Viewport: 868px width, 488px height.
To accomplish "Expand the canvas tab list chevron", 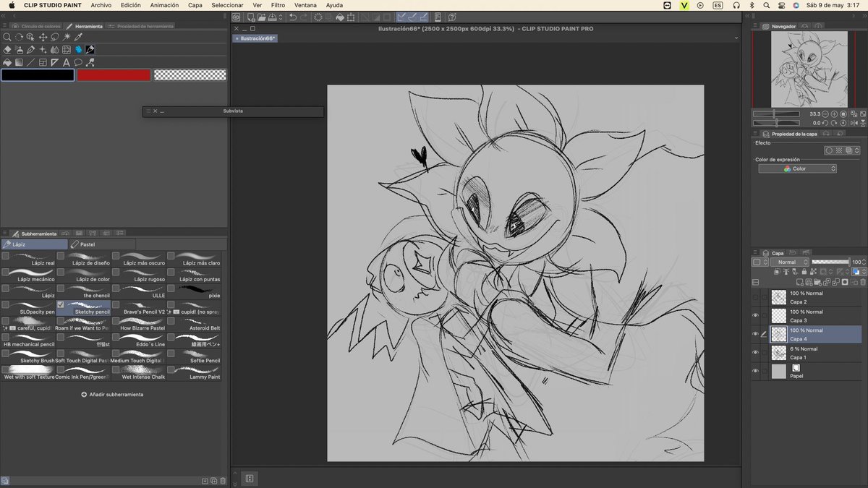I will [736, 38].
